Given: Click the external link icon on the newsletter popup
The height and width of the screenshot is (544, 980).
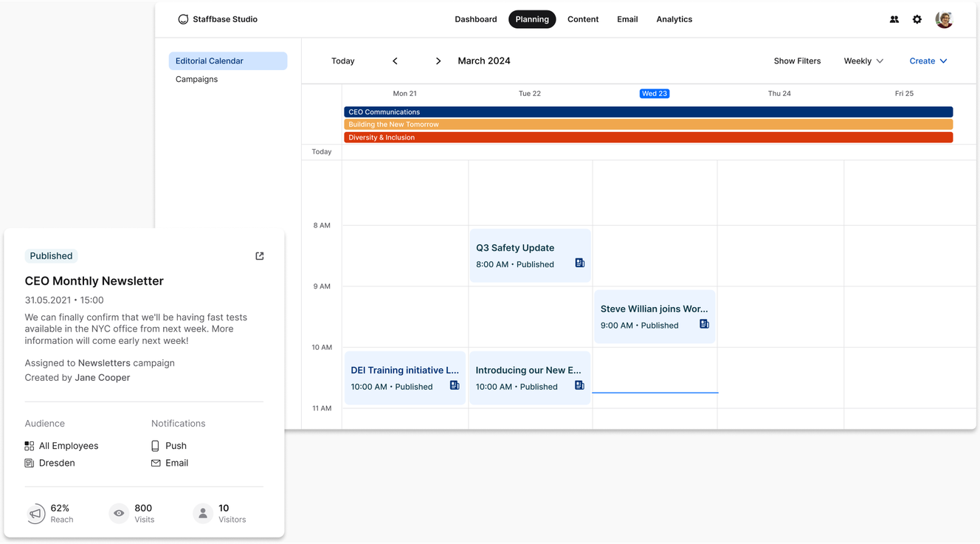Looking at the screenshot, I should click(259, 255).
